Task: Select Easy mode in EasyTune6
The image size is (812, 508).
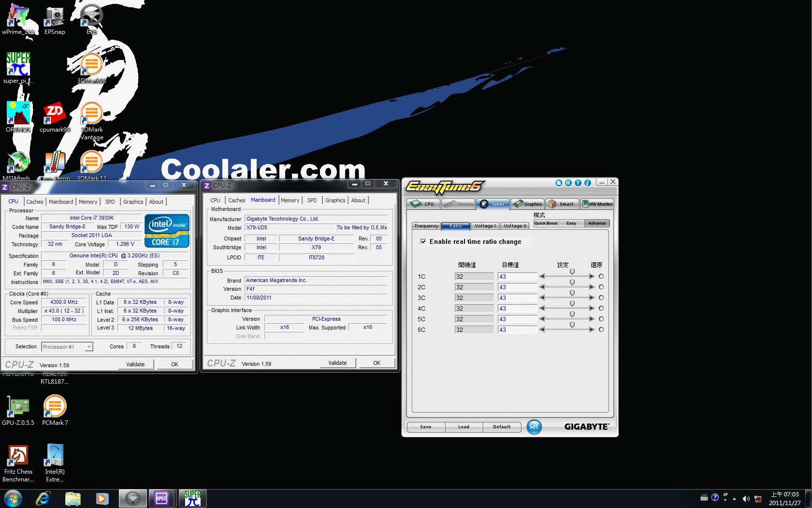Action: pos(571,223)
